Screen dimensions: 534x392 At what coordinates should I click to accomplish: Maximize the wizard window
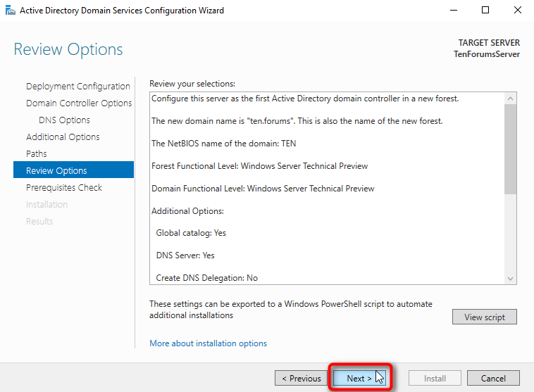(485, 11)
